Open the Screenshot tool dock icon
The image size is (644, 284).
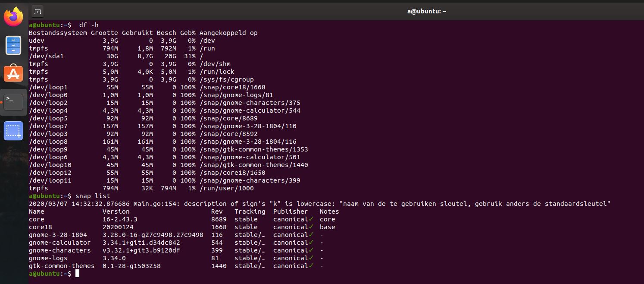[13, 131]
